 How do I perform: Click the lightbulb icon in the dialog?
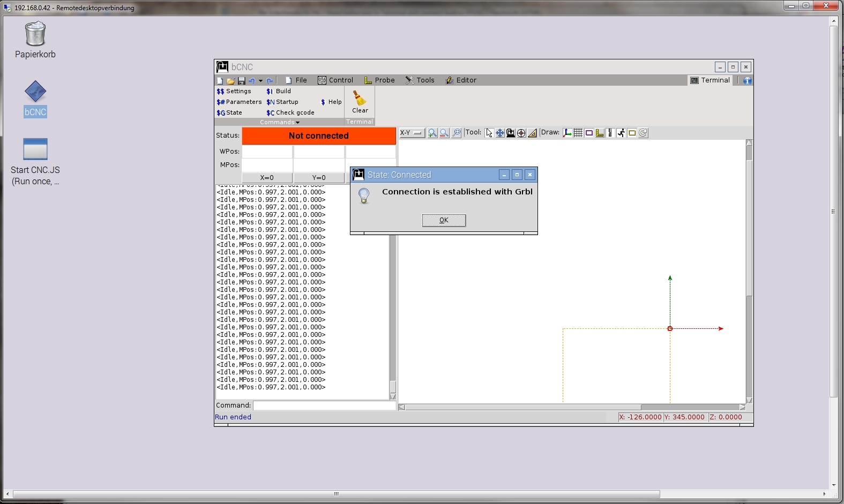(364, 196)
